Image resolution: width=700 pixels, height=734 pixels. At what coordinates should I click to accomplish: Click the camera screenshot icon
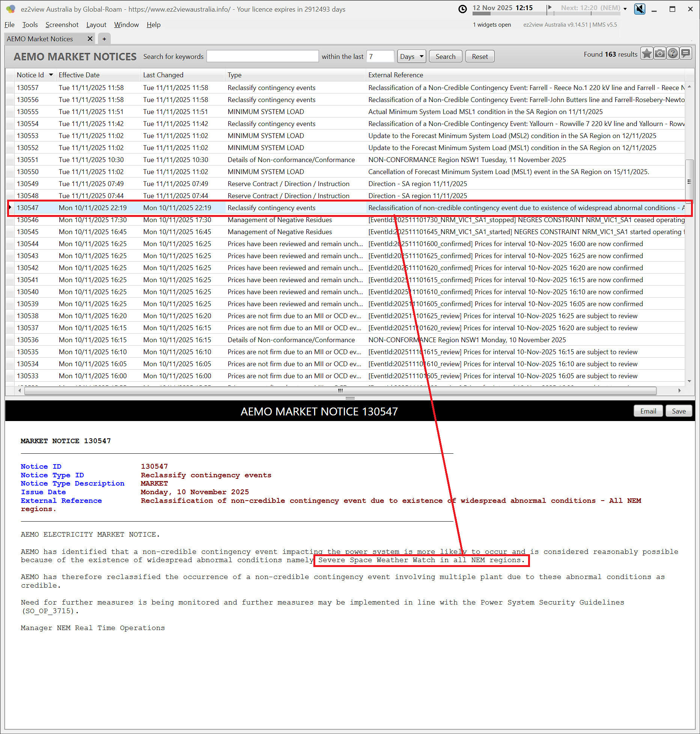659,54
